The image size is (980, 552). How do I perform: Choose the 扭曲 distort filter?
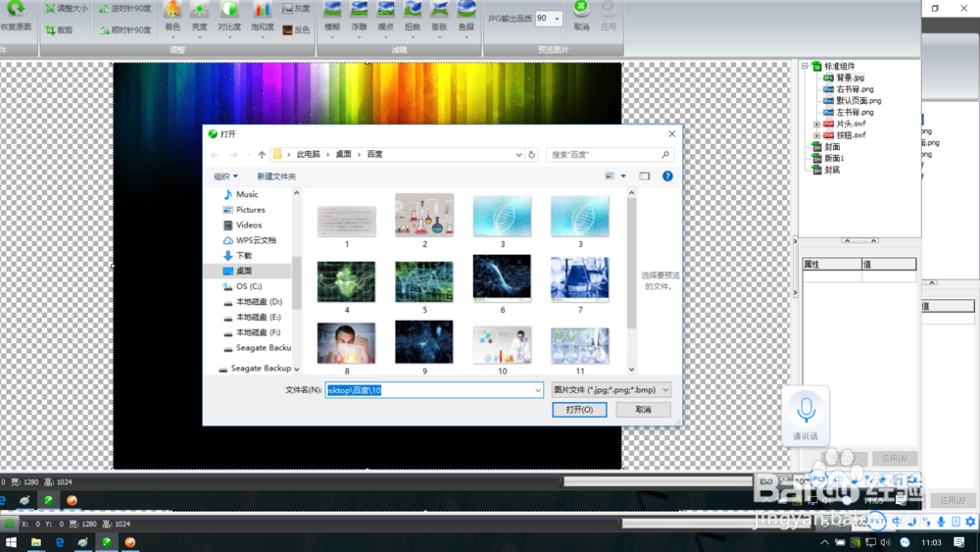point(413,18)
